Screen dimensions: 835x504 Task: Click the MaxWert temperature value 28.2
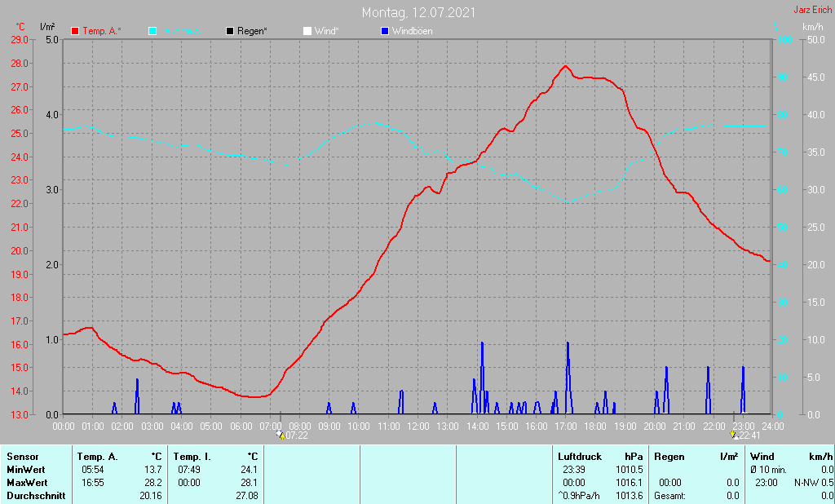pos(152,483)
